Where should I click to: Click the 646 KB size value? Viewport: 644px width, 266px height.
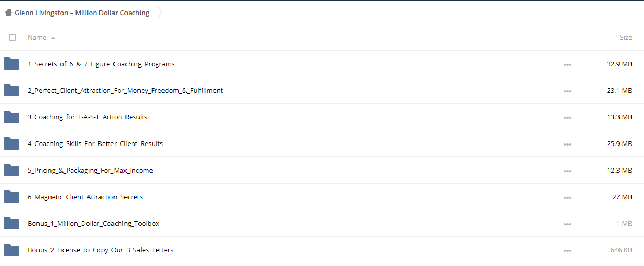(x=622, y=250)
